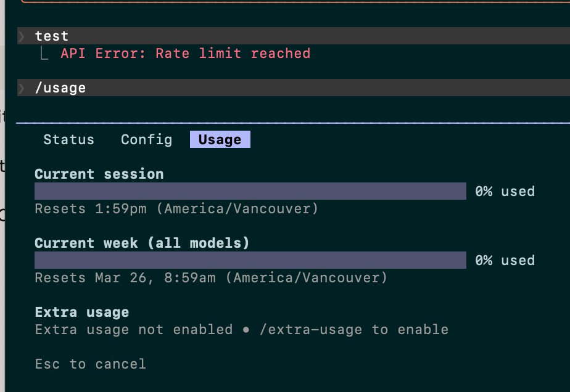Click 'Resets Mar 26, 8:59am' text
Image resolution: width=570 pixels, height=392 pixels.
(x=125, y=278)
